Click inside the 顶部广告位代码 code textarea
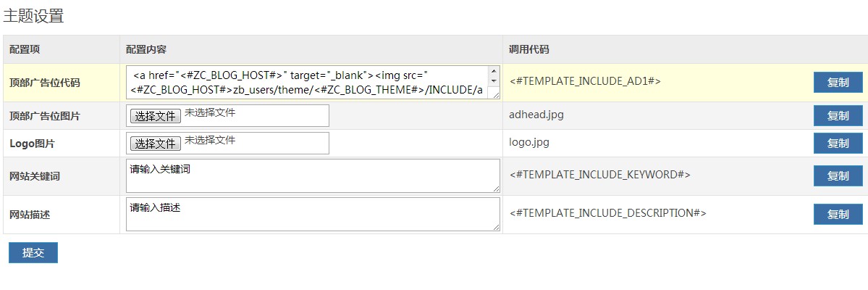The height and width of the screenshot is (290, 868). click(307, 83)
